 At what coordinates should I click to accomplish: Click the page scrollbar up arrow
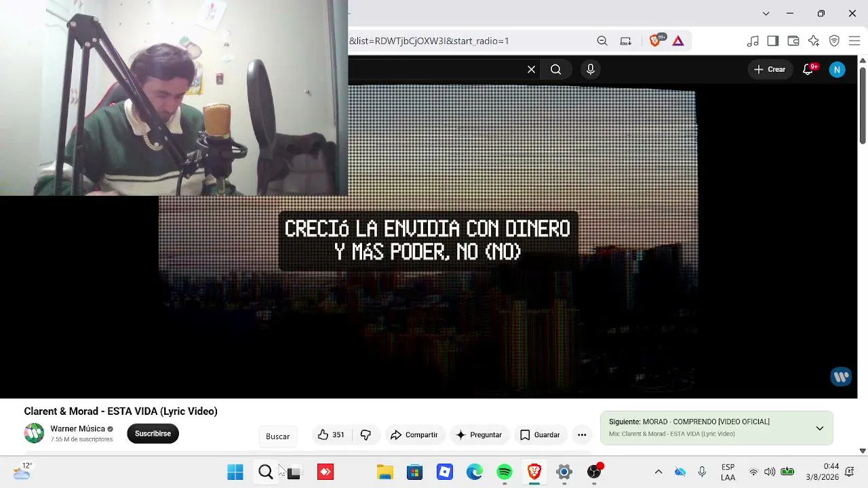pyautogui.click(x=863, y=60)
